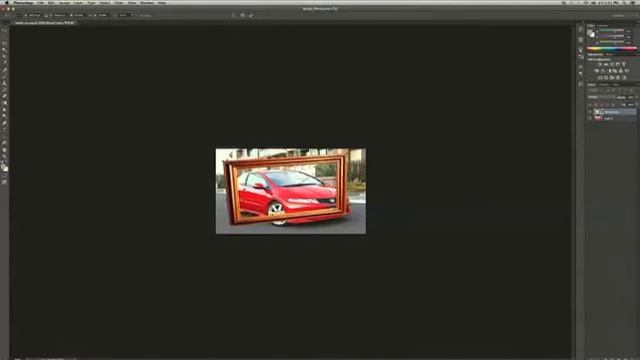Image resolution: width=640 pixels, height=360 pixels.
Task: Select the Gradient tool
Action: pyautogui.click(x=4, y=103)
